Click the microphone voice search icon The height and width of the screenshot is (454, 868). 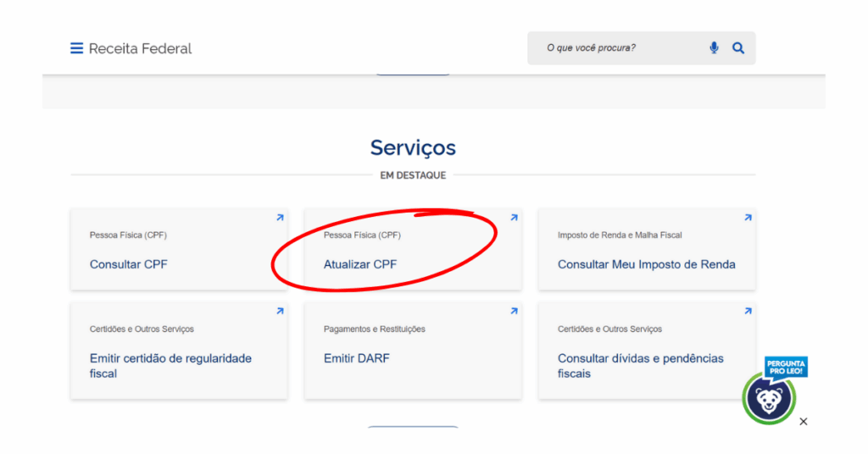[714, 48]
